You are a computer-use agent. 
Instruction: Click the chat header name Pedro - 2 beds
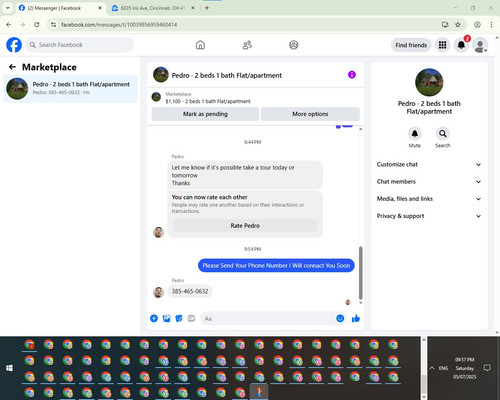click(227, 75)
